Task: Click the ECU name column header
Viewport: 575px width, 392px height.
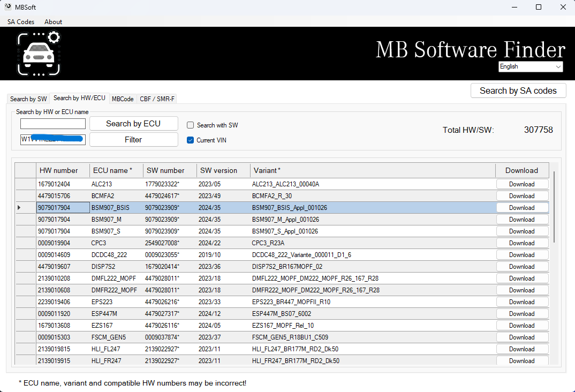Action: 116,170
